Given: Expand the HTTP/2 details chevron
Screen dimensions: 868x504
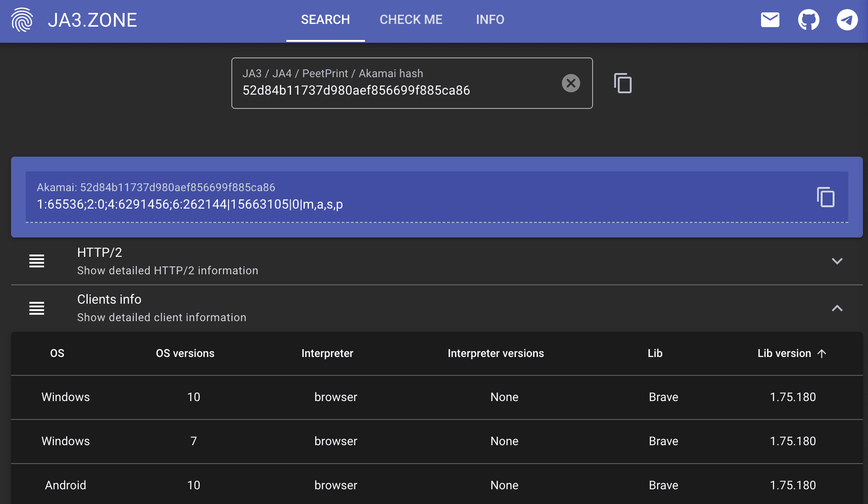Looking at the screenshot, I should [x=837, y=261].
